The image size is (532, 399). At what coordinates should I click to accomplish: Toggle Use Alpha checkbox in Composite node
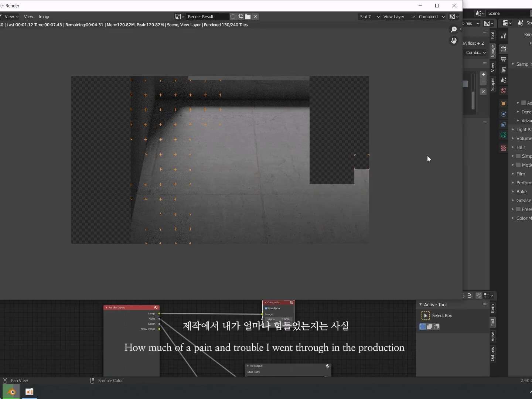click(266, 308)
